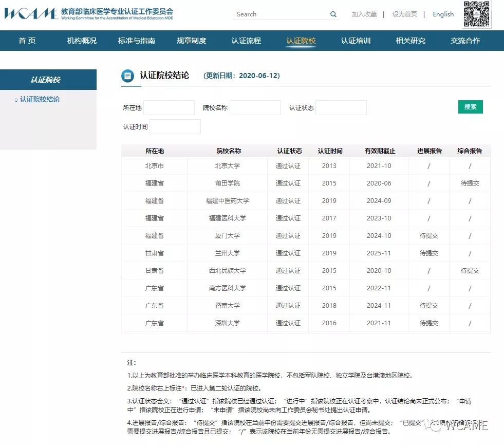Click the 注: notes heading

132,363
